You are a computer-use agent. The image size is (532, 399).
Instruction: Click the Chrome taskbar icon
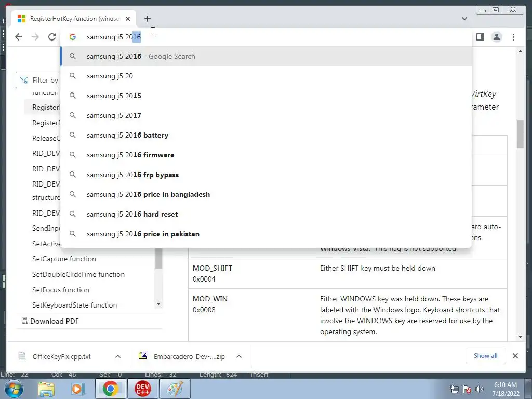(x=111, y=389)
